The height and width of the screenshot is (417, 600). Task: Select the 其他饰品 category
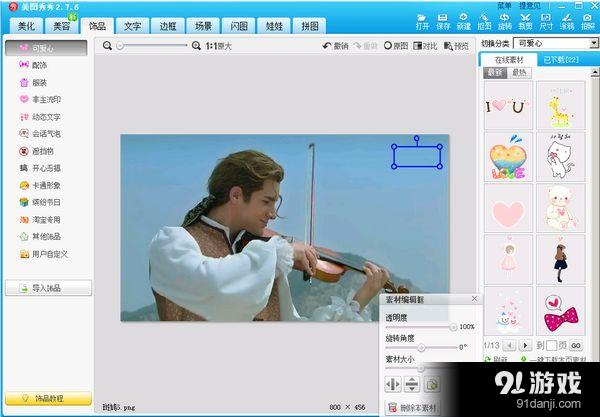click(40, 236)
